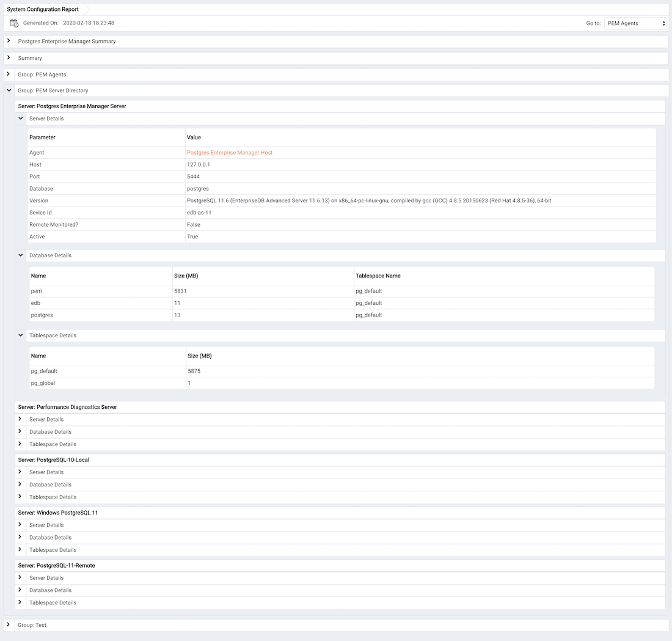Open the Go to dropdown showing PEM Agents
Viewport: 672px width, 641px height.
pos(636,23)
